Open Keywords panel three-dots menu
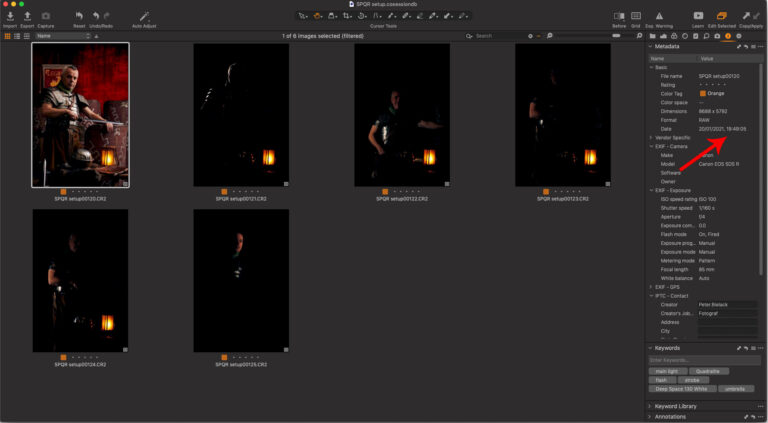 click(x=760, y=348)
